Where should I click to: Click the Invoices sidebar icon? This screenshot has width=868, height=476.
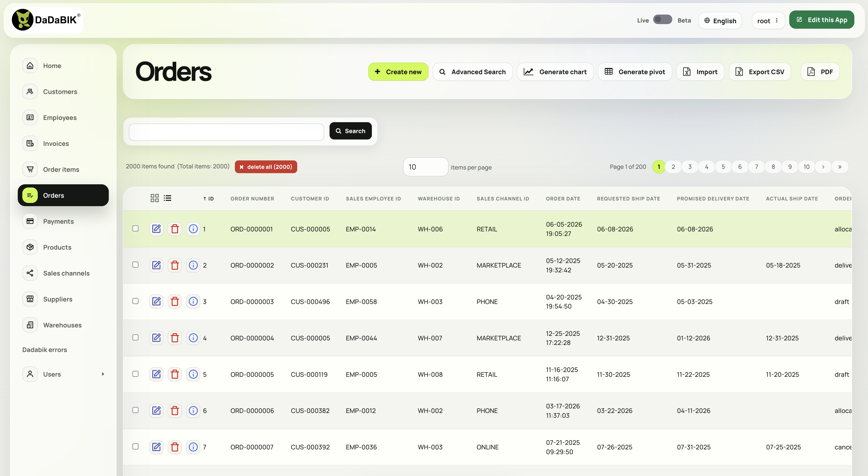pyautogui.click(x=30, y=143)
